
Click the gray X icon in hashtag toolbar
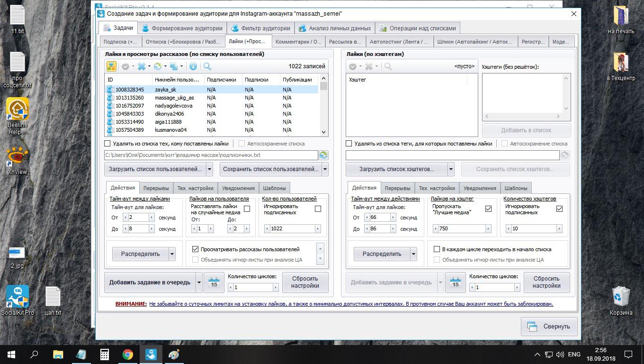(x=369, y=66)
